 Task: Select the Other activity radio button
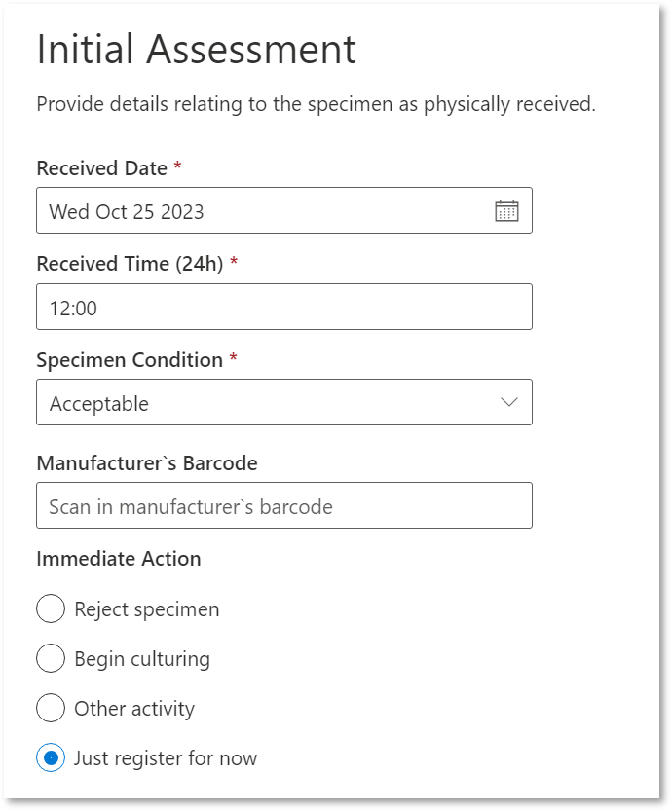coord(51,708)
